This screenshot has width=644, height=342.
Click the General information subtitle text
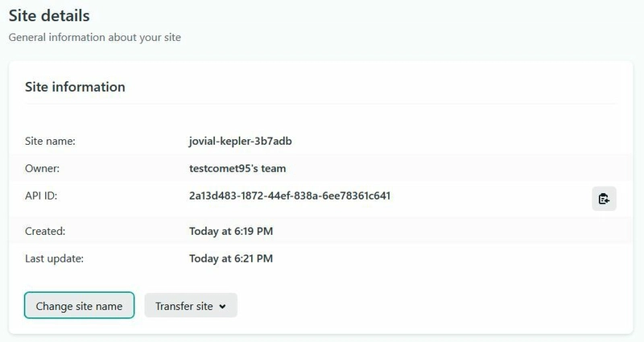(95, 37)
